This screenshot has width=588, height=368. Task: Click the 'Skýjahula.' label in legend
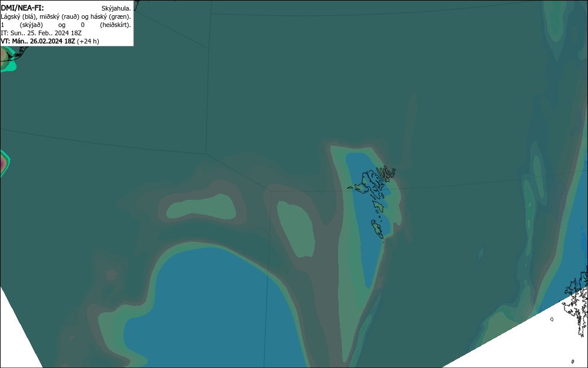[x=116, y=8]
